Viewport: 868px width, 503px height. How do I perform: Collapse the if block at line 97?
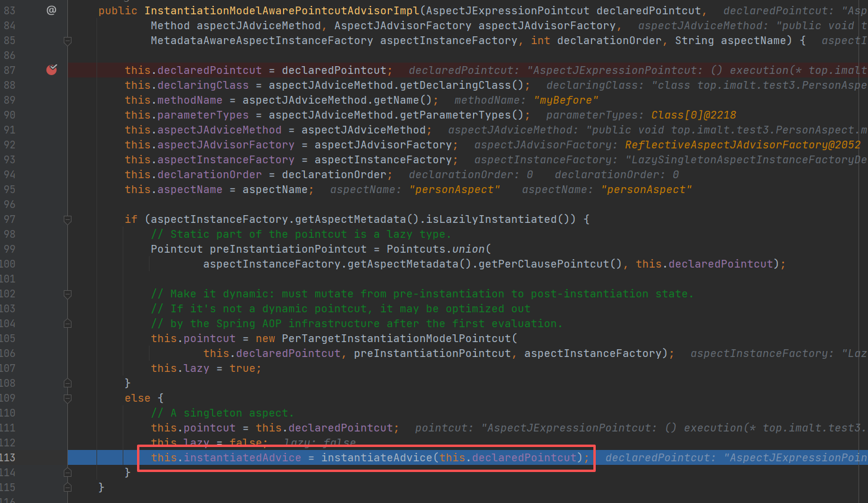click(67, 219)
